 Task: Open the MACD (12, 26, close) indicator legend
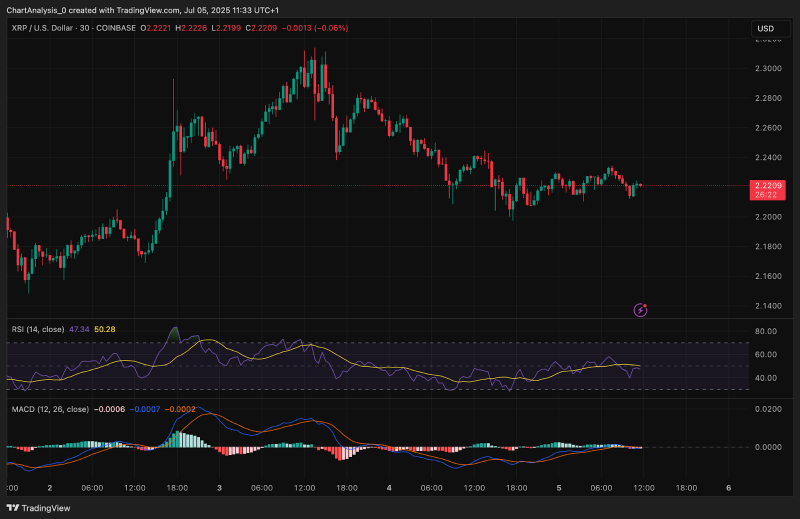(x=50, y=409)
